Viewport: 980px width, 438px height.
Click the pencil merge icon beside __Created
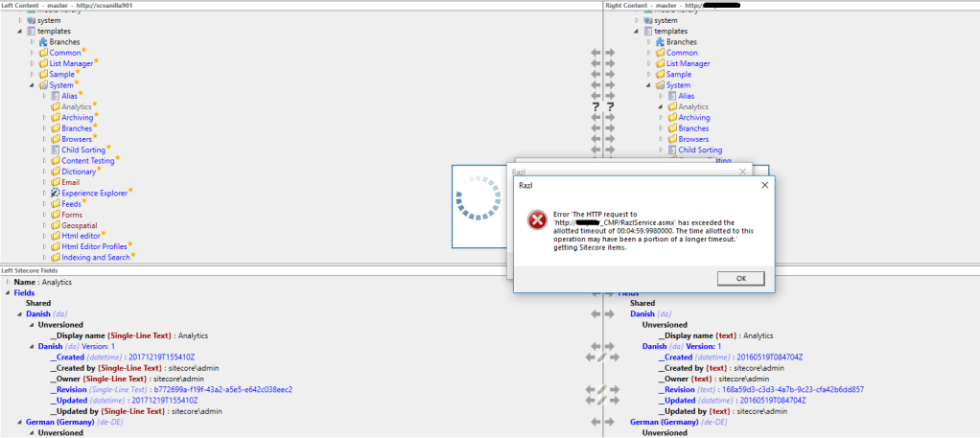tap(602, 357)
